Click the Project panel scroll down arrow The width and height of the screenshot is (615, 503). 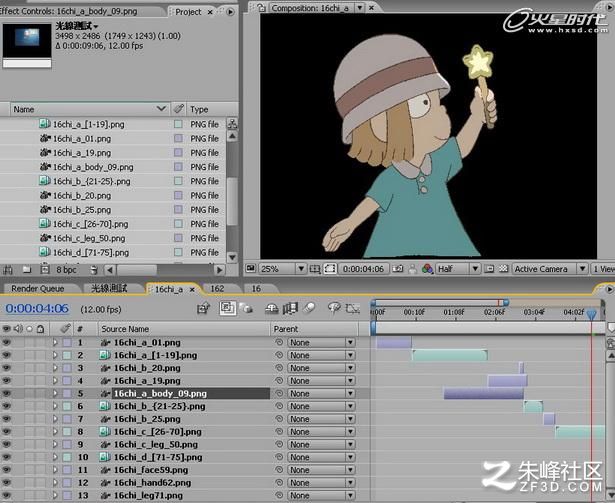(x=232, y=258)
